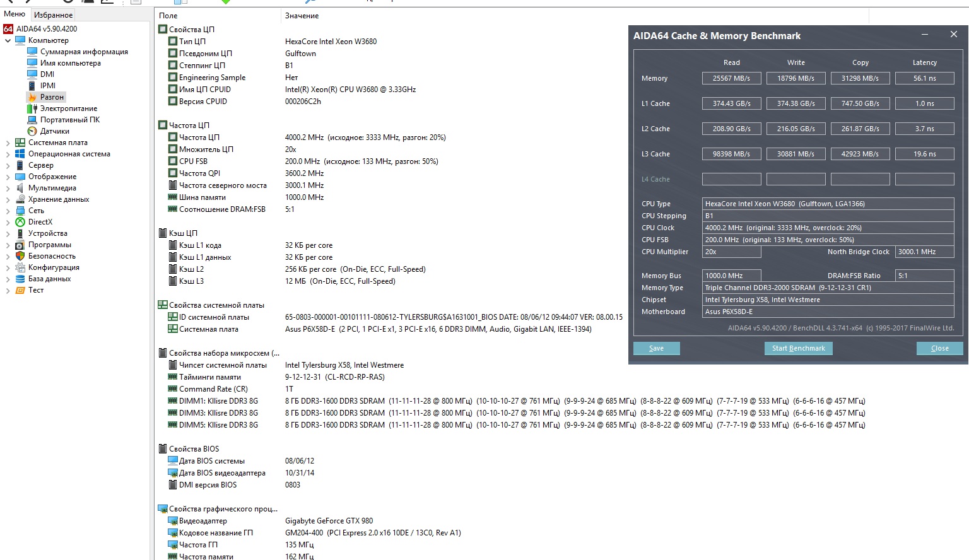
Task: Close the benchmark window with X
Action: click(953, 35)
